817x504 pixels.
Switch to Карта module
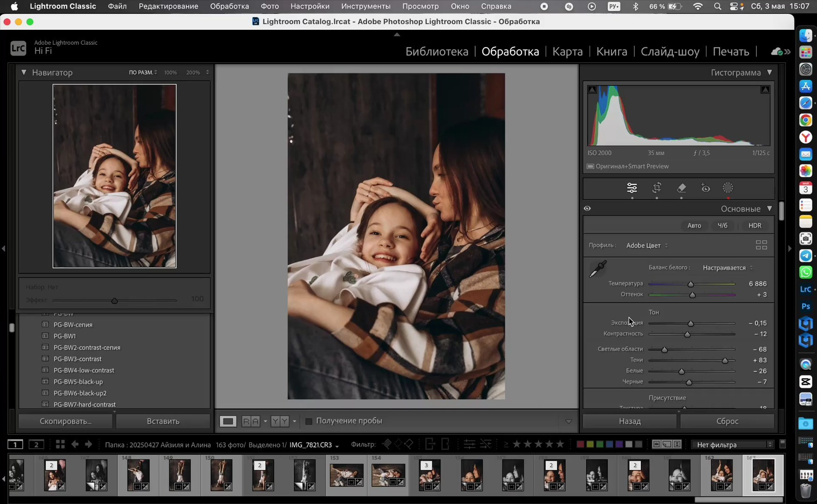[568, 51]
